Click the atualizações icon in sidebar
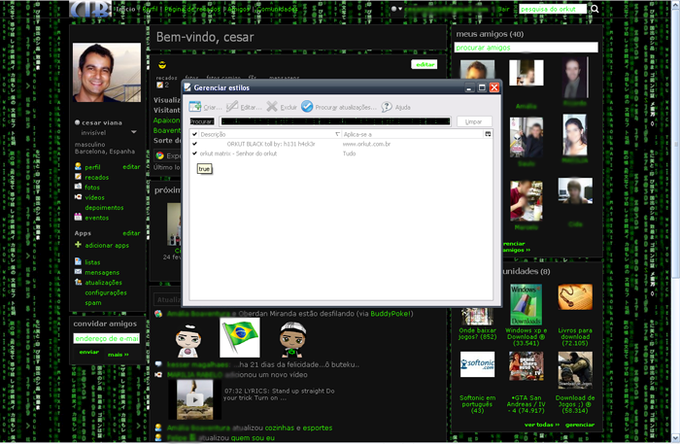680x444 pixels. coord(78,282)
